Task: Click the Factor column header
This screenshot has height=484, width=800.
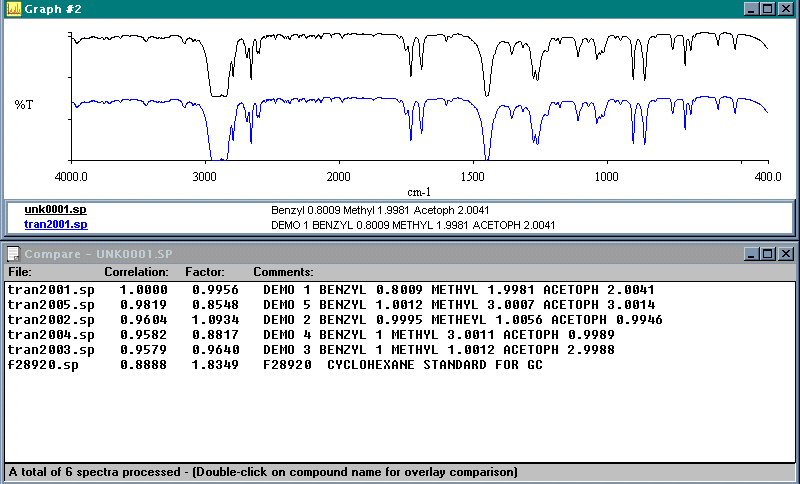Action: (204, 272)
